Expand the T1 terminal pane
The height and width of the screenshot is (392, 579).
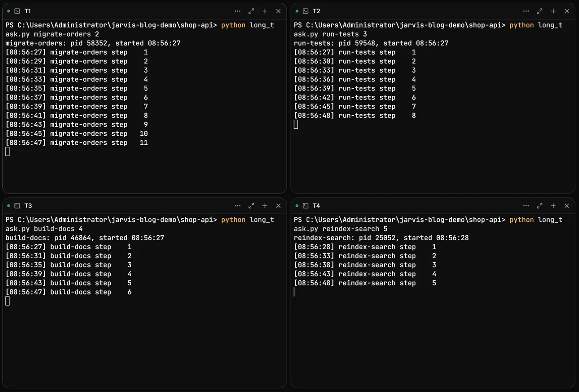(252, 11)
